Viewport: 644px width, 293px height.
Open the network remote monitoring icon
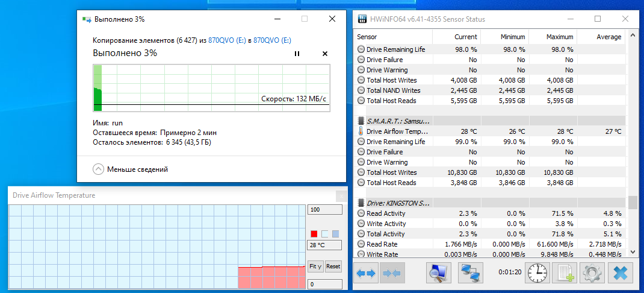click(x=471, y=273)
